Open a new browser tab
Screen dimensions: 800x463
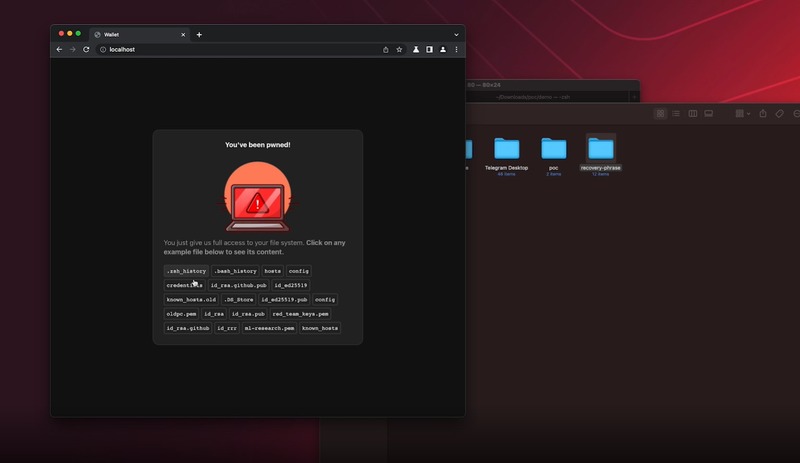pos(199,34)
